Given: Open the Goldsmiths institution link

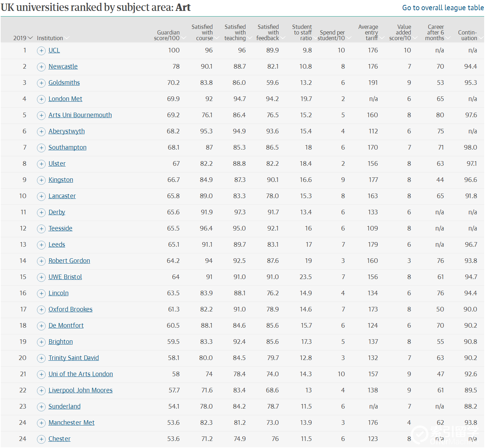Looking at the screenshot, I should pyautogui.click(x=64, y=83).
